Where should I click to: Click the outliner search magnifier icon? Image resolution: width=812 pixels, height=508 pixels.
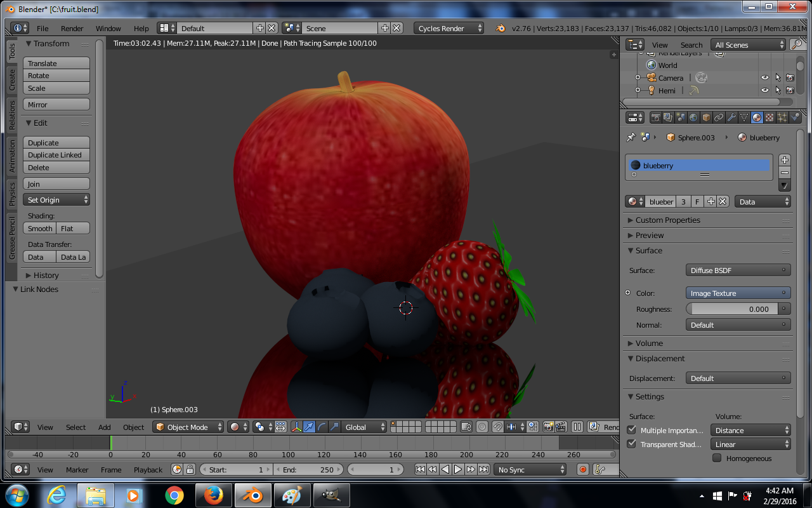[797, 44]
